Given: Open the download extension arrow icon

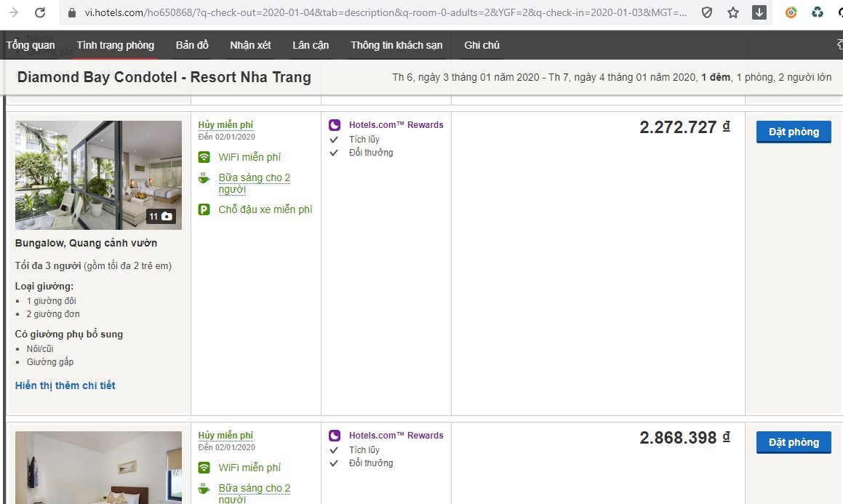Looking at the screenshot, I should 759,12.
